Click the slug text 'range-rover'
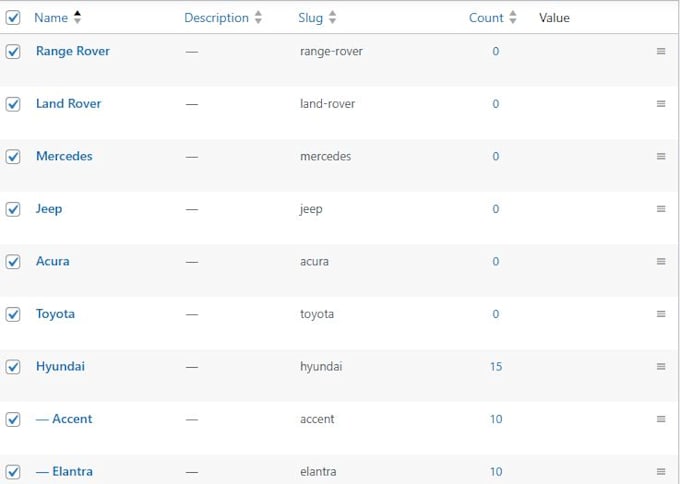680x484 pixels. point(331,52)
